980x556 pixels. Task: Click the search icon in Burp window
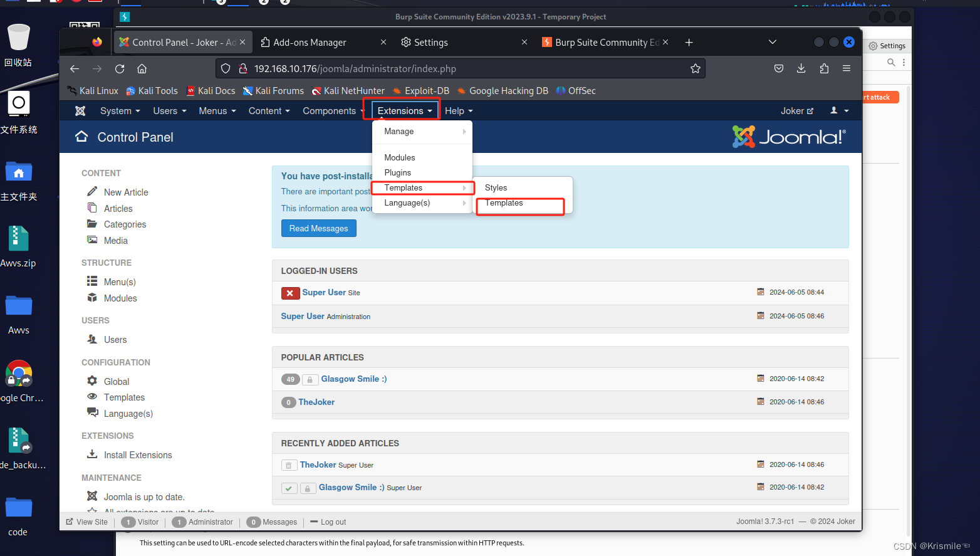[x=891, y=62]
